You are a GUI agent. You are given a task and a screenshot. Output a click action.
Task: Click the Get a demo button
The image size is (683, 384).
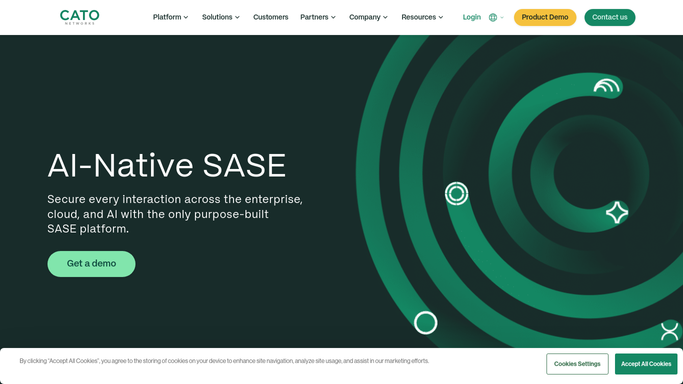91,264
